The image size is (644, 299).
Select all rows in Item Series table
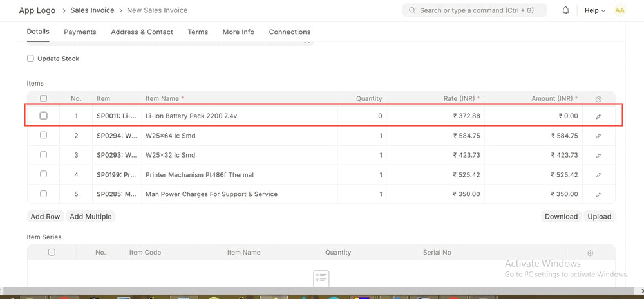pyautogui.click(x=52, y=252)
